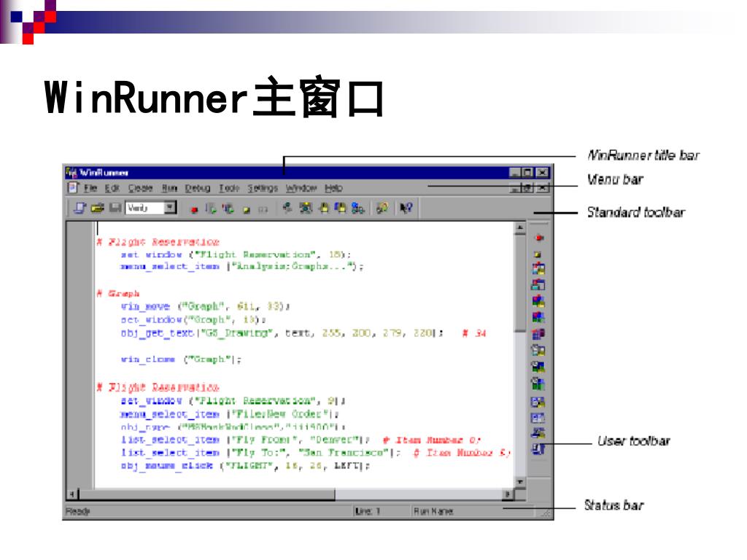The width and height of the screenshot is (747, 560).
Task: Click the grey Pause icon in standard toolbar
Action: tap(263, 209)
